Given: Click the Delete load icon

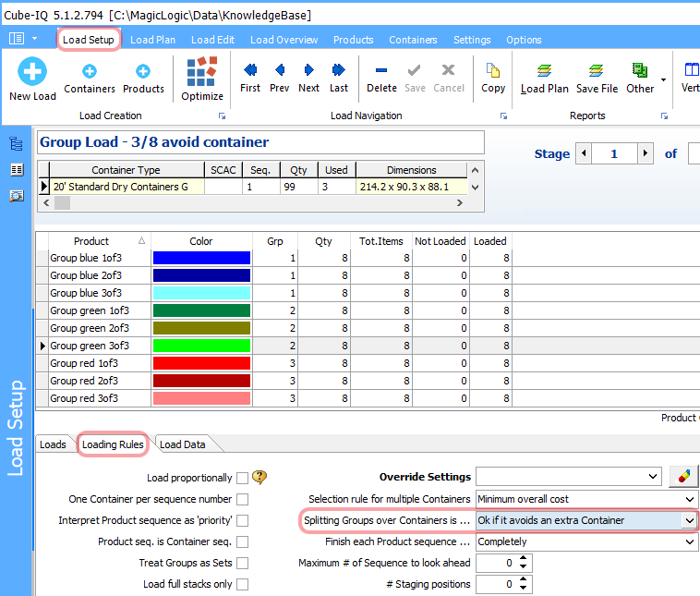Looking at the screenshot, I should pos(381,70).
